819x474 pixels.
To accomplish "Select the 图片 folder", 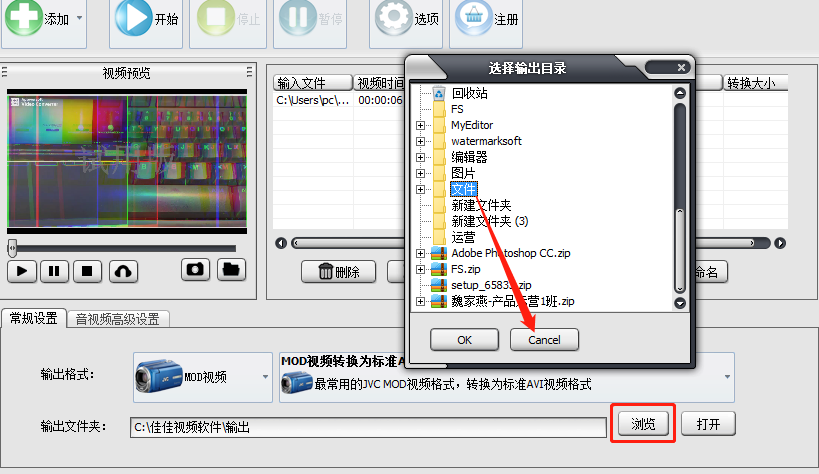I will click(x=463, y=173).
